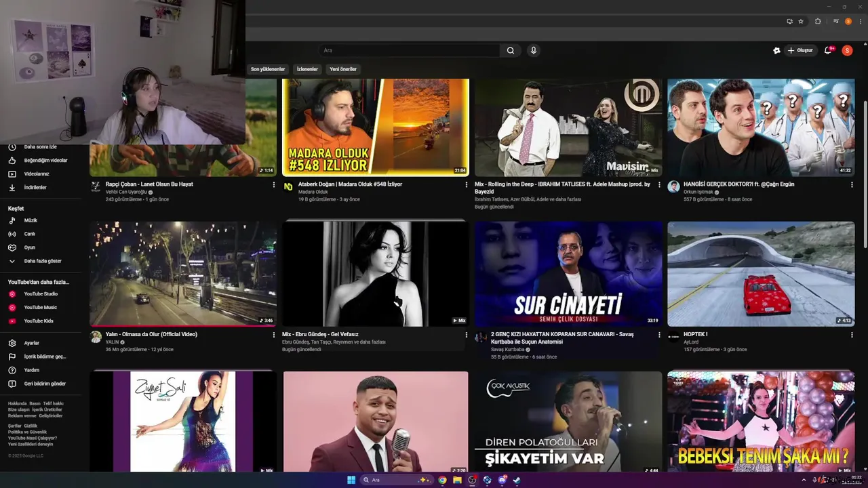Open options for HOPTEK ! video
Image resolution: width=868 pixels, height=488 pixels.
[x=852, y=335]
